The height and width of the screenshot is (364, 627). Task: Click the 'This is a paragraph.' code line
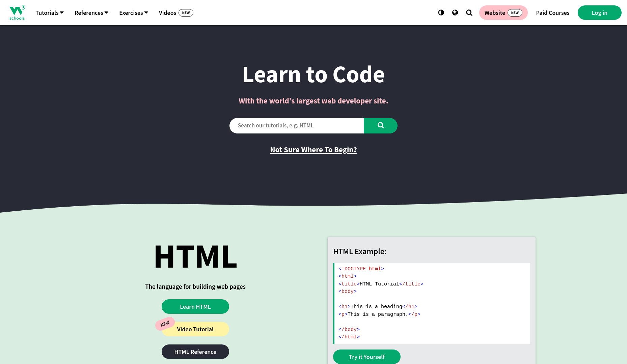(x=379, y=314)
